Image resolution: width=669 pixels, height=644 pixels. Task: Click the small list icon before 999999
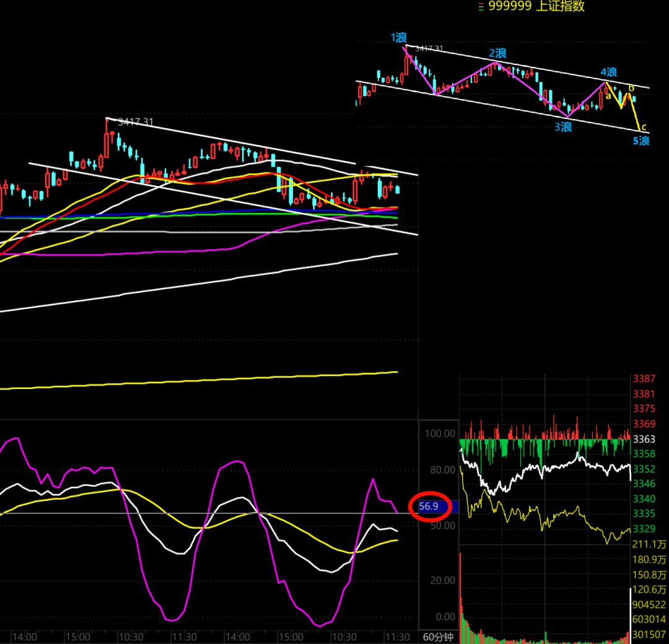[x=481, y=7]
